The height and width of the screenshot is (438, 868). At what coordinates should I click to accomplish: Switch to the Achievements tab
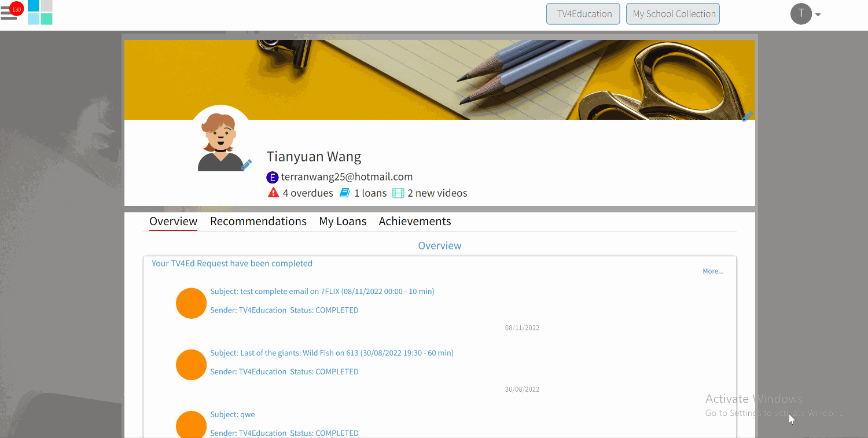pyautogui.click(x=415, y=222)
